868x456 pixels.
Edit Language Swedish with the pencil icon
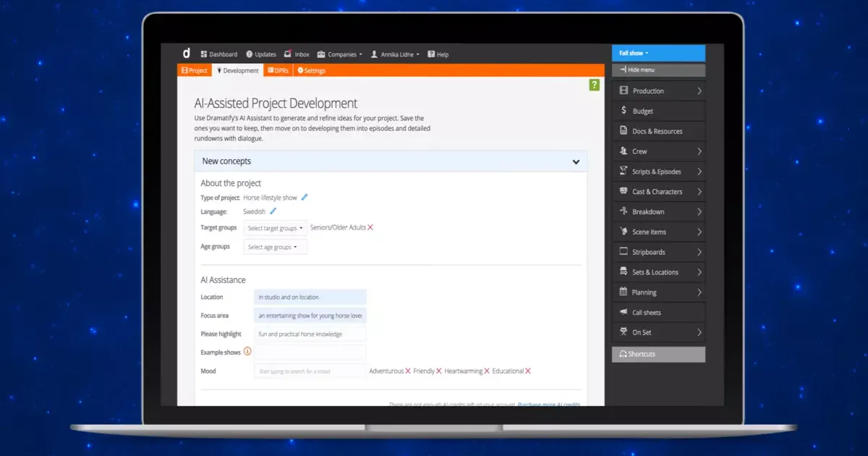coord(273,211)
